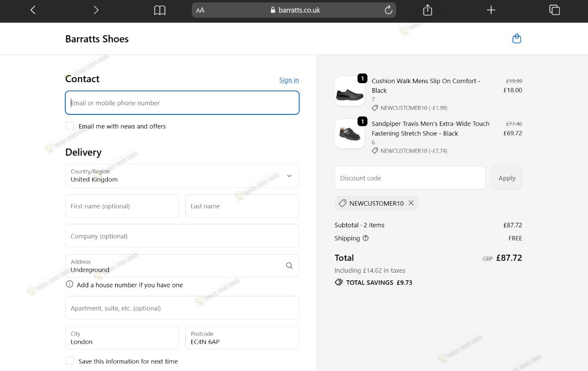Click the Contact section heading

pos(82,79)
